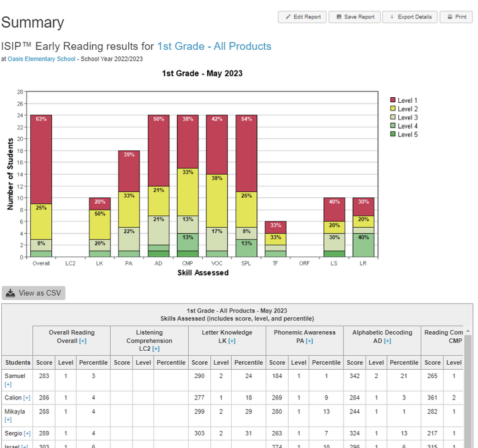Click the 'Level 1' legend label
This screenshot has width=478, height=448.
(407, 100)
